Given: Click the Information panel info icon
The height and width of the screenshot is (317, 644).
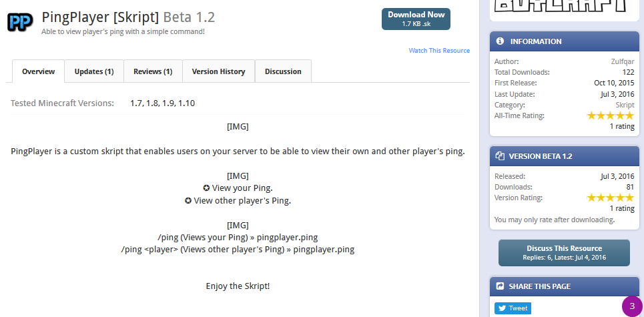Looking at the screenshot, I should click(x=500, y=41).
